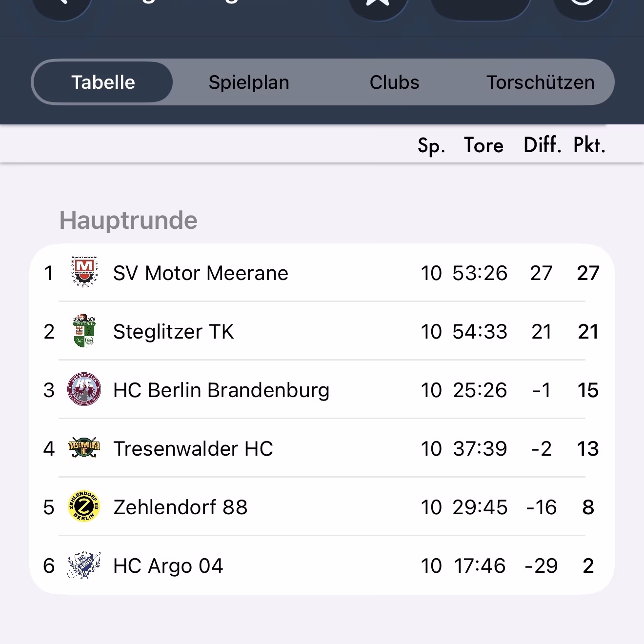Open the Steglitzer TK team name
The image size is (644, 644).
(173, 332)
